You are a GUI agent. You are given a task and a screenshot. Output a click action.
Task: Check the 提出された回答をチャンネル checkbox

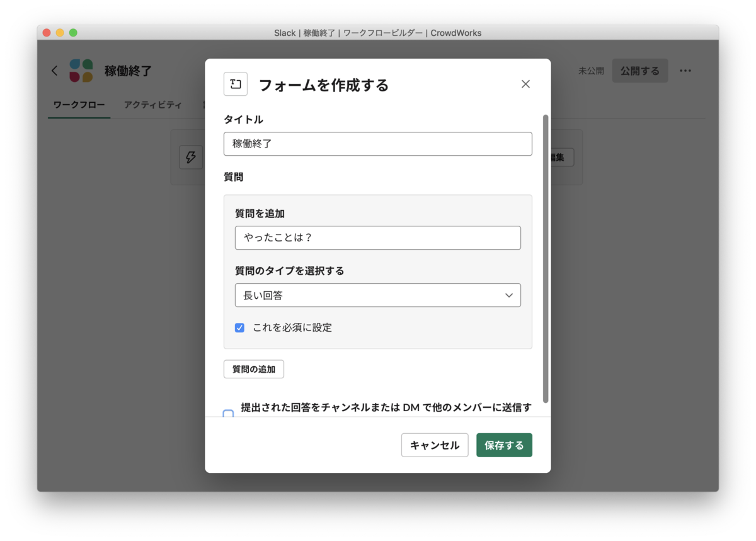[x=228, y=414]
